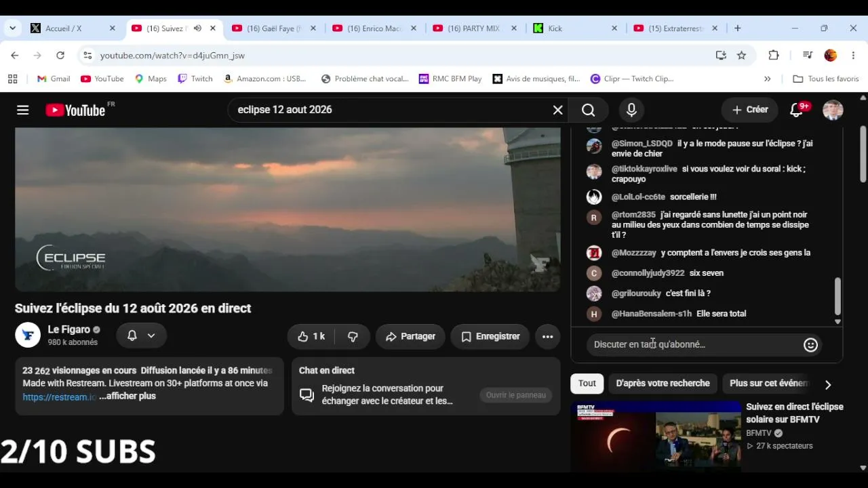The image size is (868, 488).
Task: Show hidden bookmarks with the double chevron
Action: tap(768, 79)
